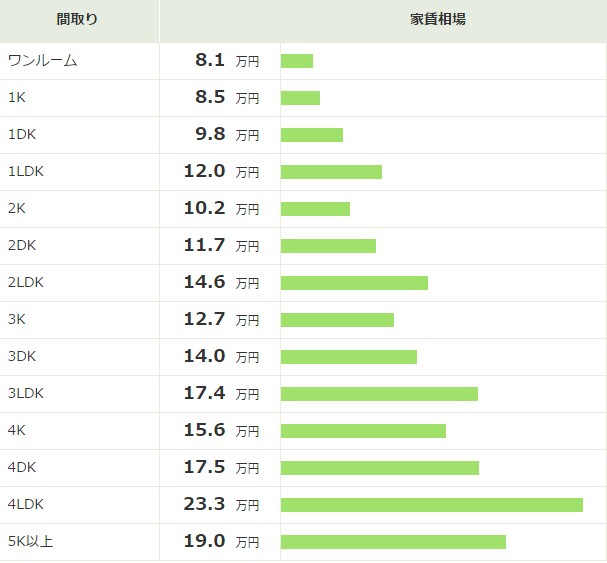Screen dimensions: 607x563
Task: Click the 家賃相場 column header
Action: click(x=438, y=19)
